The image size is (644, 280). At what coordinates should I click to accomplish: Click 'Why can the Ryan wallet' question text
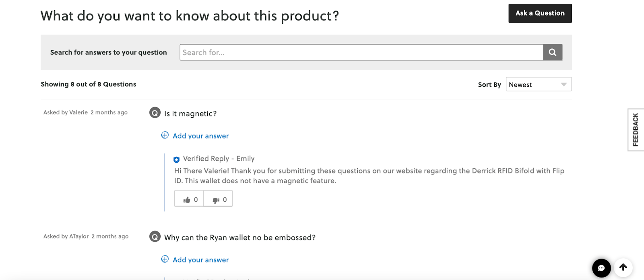click(239, 238)
